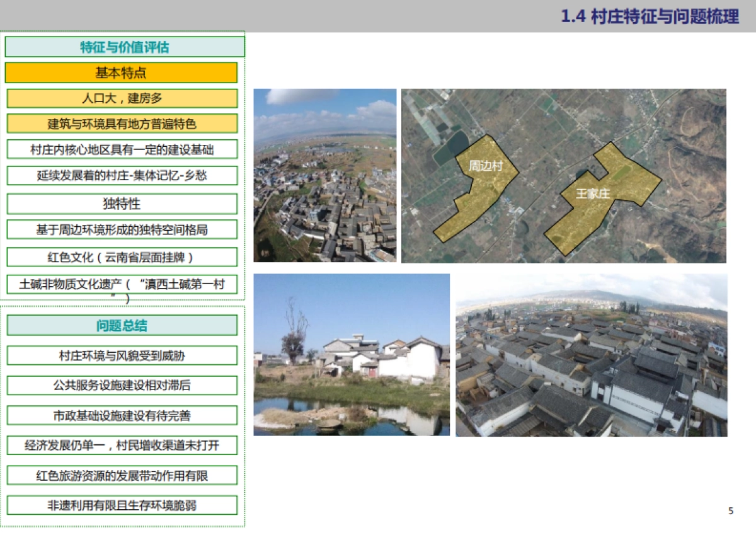Click 基于周边环境形成的独特空间格局 box
Image resolution: width=756 pixels, height=535 pixels.
[122, 230]
